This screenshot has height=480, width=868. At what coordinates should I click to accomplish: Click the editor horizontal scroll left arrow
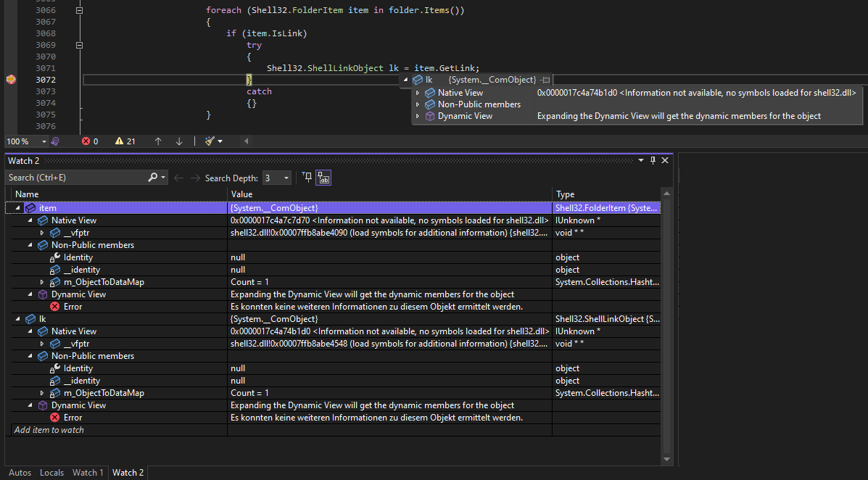pyautogui.click(x=247, y=141)
